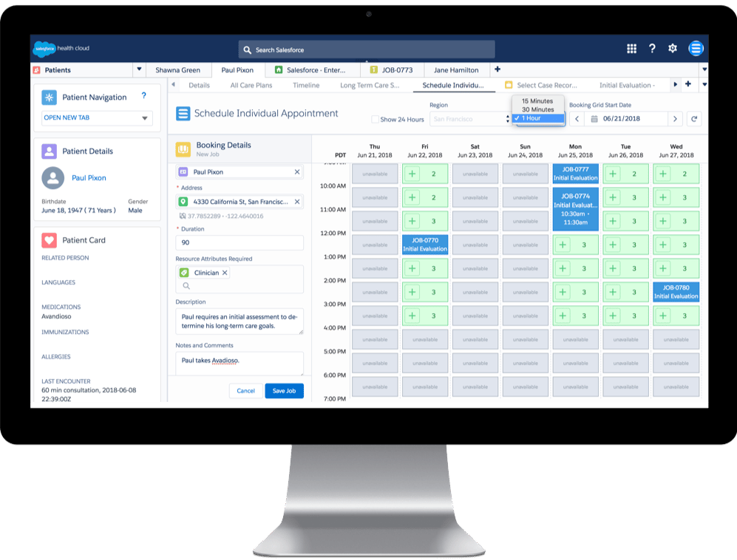Open the Details subtab
737x560 pixels.
tap(199, 85)
